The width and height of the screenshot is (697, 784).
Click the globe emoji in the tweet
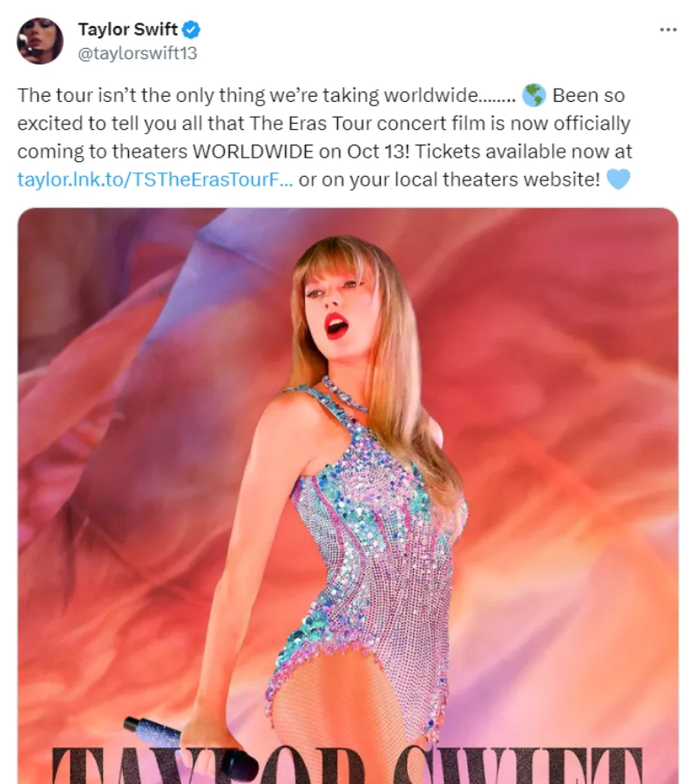click(x=533, y=95)
